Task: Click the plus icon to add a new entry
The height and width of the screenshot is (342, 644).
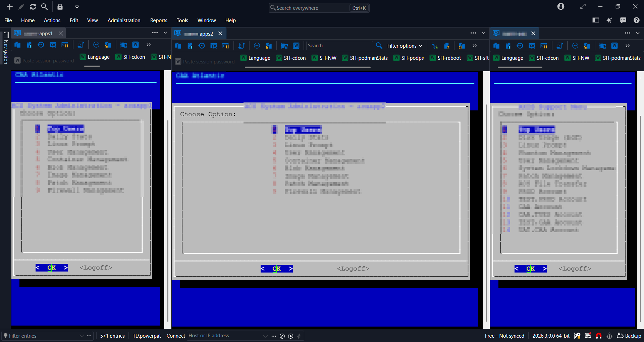Action: 10,7
